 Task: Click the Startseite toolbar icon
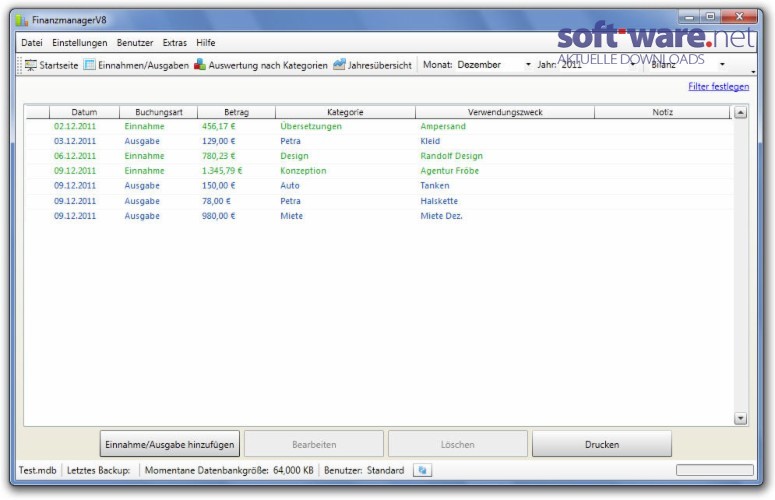pyautogui.click(x=31, y=65)
